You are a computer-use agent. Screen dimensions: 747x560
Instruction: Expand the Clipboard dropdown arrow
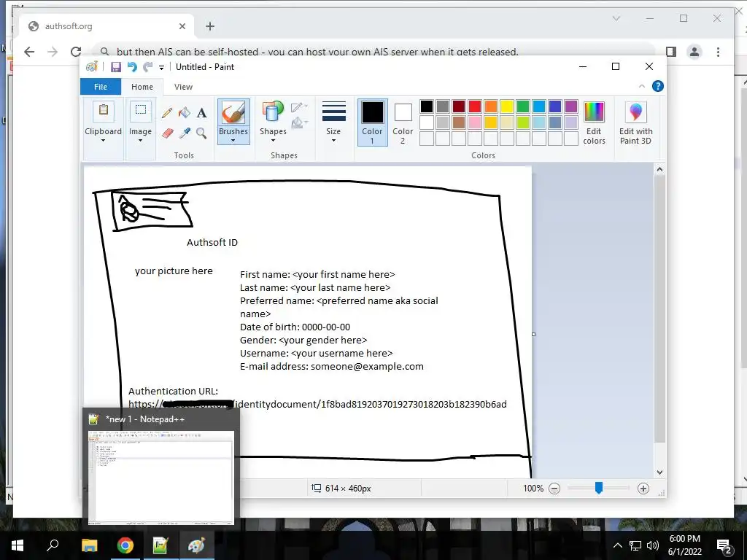[x=104, y=141]
